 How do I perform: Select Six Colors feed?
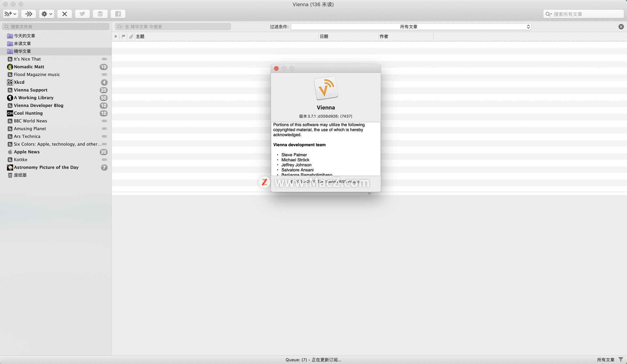click(56, 144)
